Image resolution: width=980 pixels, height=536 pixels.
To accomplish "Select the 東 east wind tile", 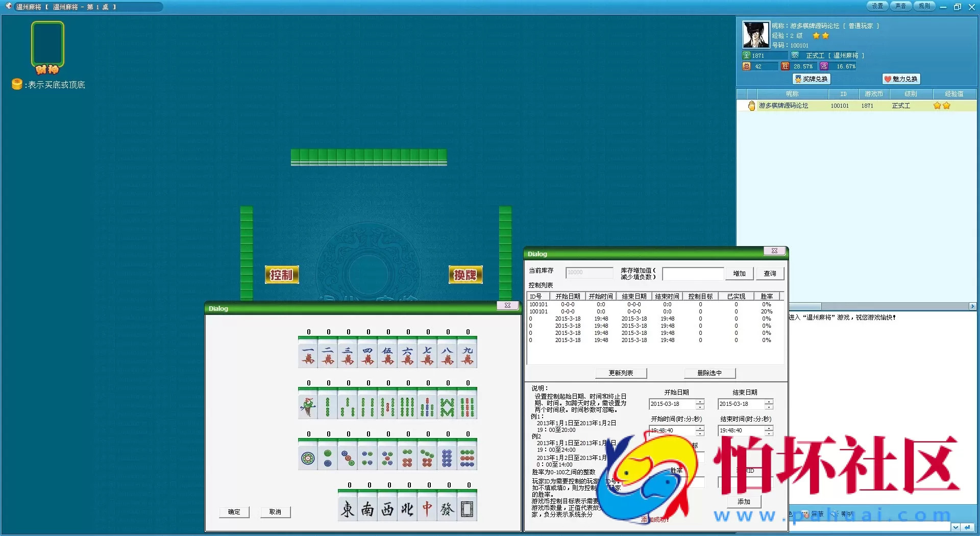I will coord(348,508).
